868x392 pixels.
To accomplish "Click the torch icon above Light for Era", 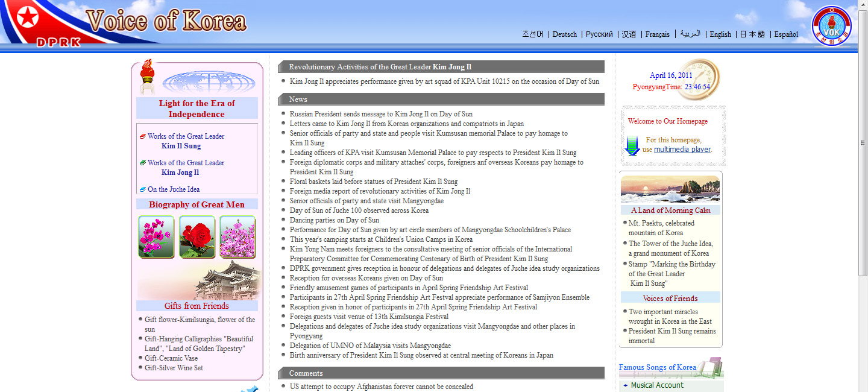I will pyautogui.click(x=146, y=76).
